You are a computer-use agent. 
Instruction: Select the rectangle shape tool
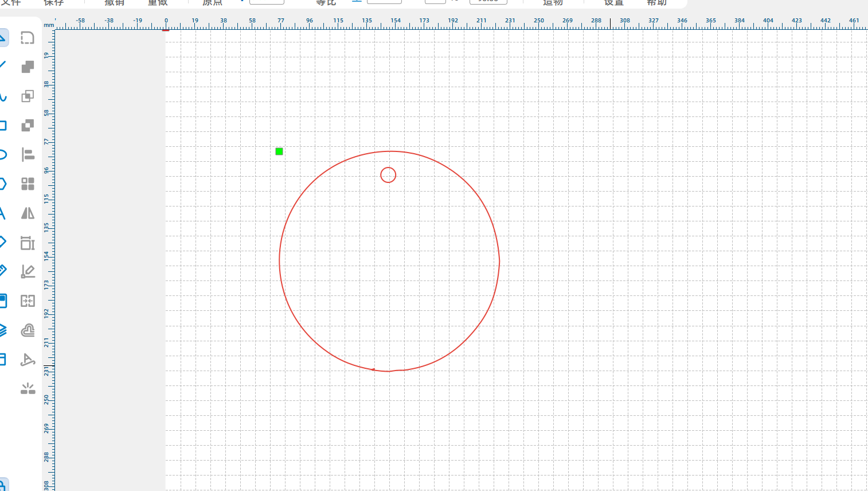coord(3,125)
